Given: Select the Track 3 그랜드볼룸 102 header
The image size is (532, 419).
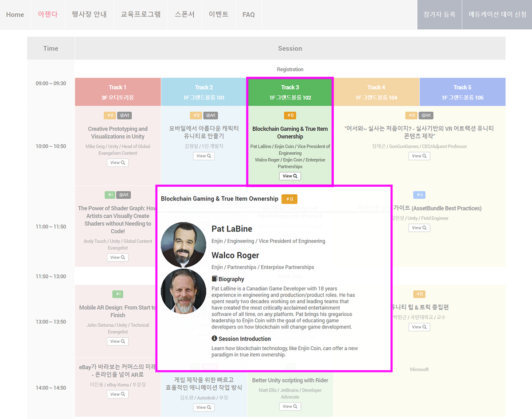Looking at the screenshot, I should click(x=290, y=92).
